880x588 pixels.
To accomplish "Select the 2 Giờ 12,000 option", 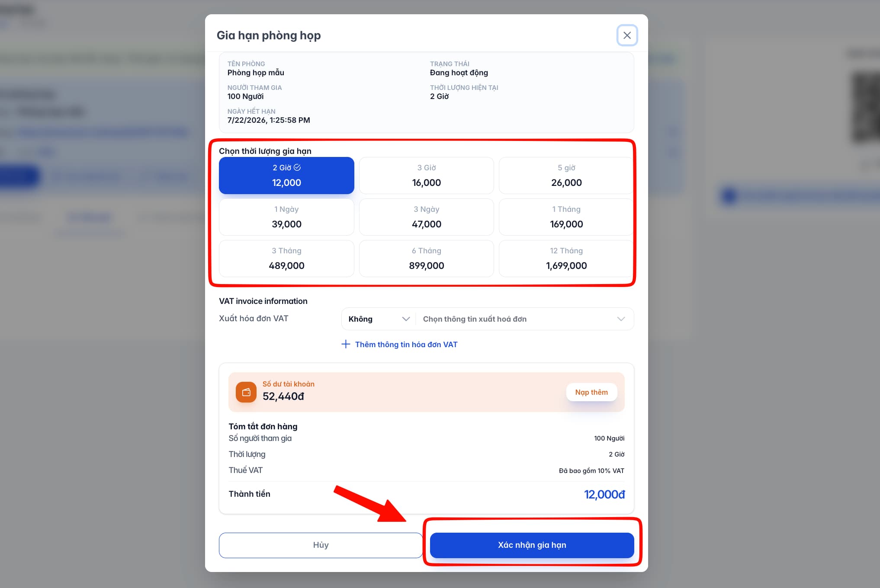I will [x=286, y=176].
